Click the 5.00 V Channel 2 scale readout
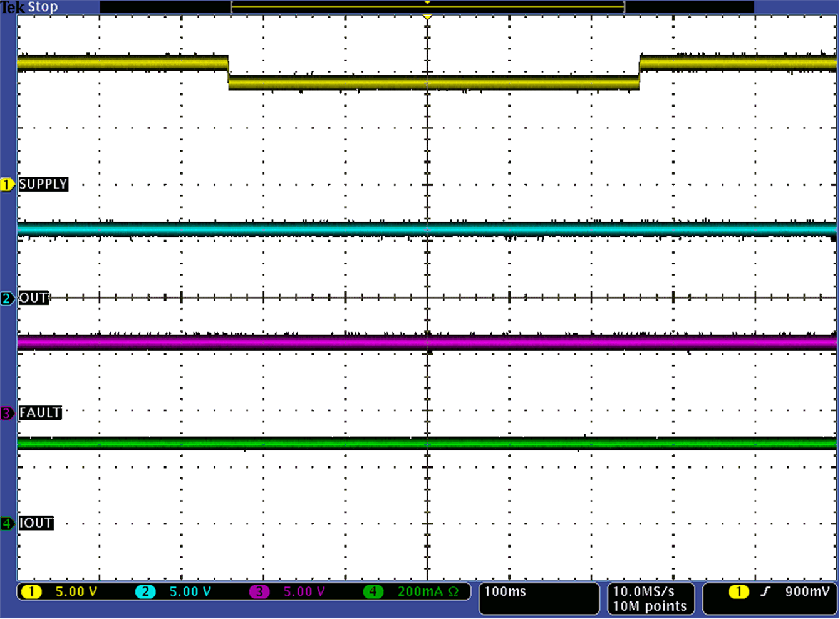Viewport: 840px width, 619px height. 188,591
